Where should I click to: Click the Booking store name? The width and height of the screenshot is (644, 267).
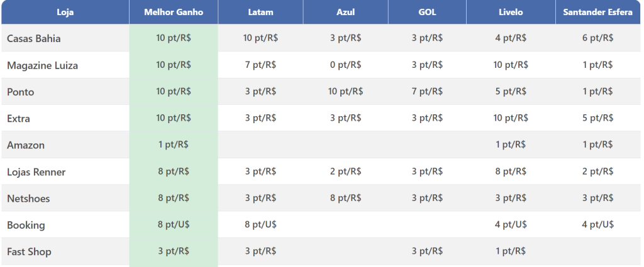(26, 225)
